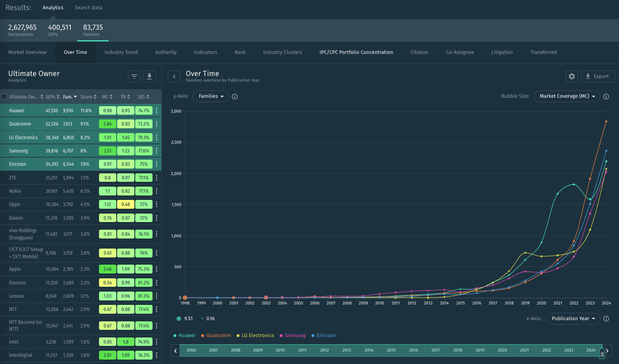This screenshot has height=364, width=619.
Task: Open the IPC/CPC Portfolio Concentration tab
Action: [356, 52]
